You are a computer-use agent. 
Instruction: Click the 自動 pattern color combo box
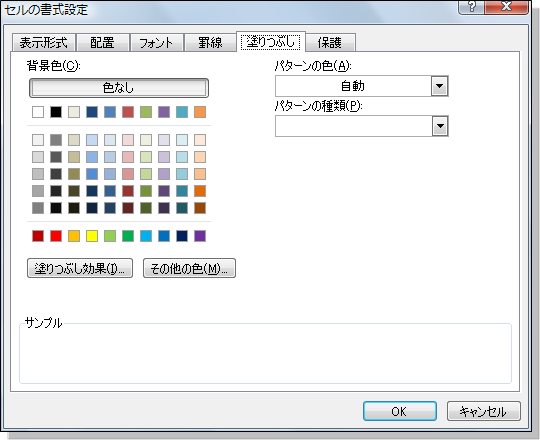pyautogui.click(x=361, y=86)
